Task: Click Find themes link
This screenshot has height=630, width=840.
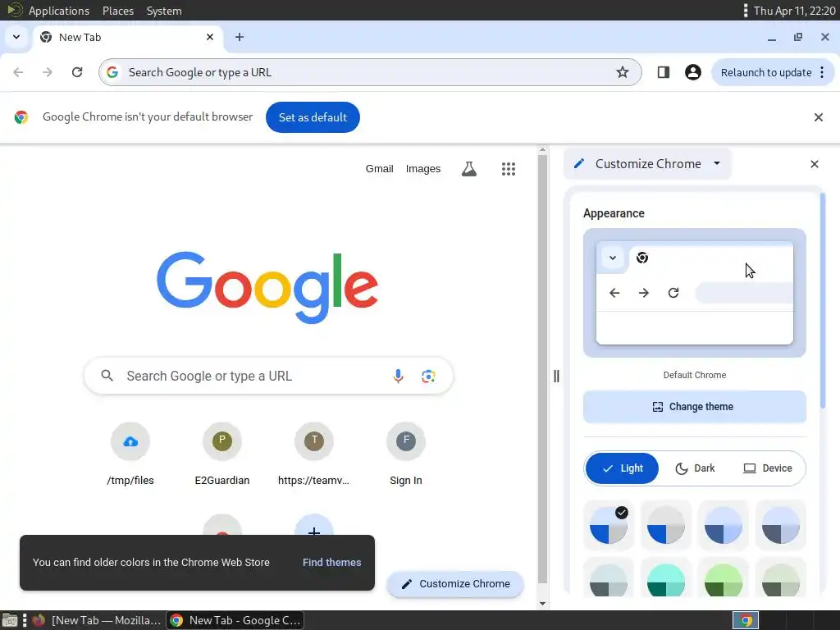Action: 331,563
